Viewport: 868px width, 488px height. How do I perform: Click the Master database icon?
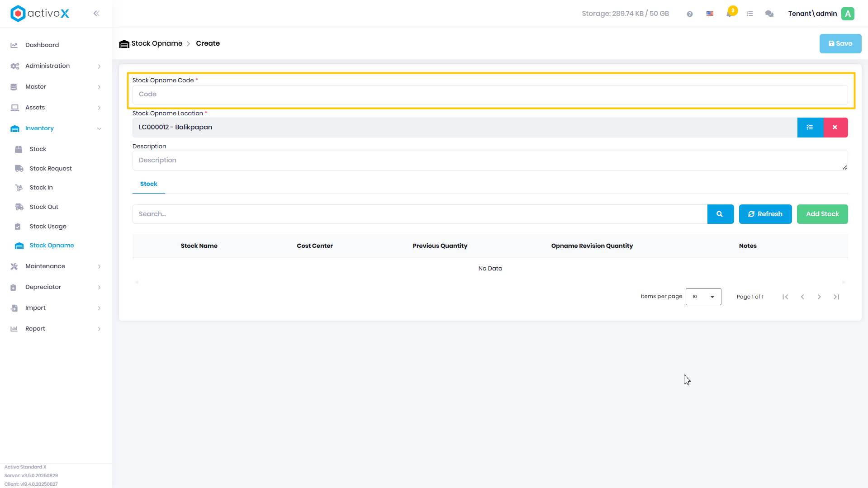pyautogui.click(x=14, y=87)
